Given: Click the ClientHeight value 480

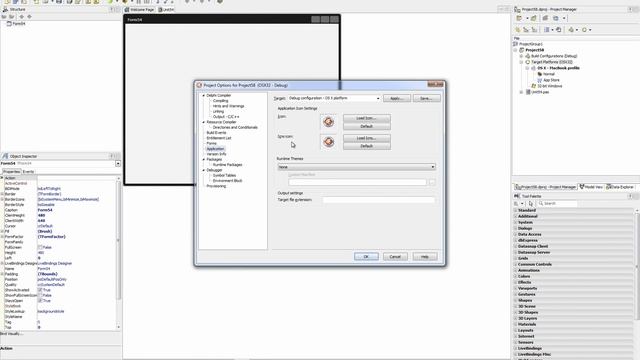Looking at the screenshot, I should pos(41,216).
